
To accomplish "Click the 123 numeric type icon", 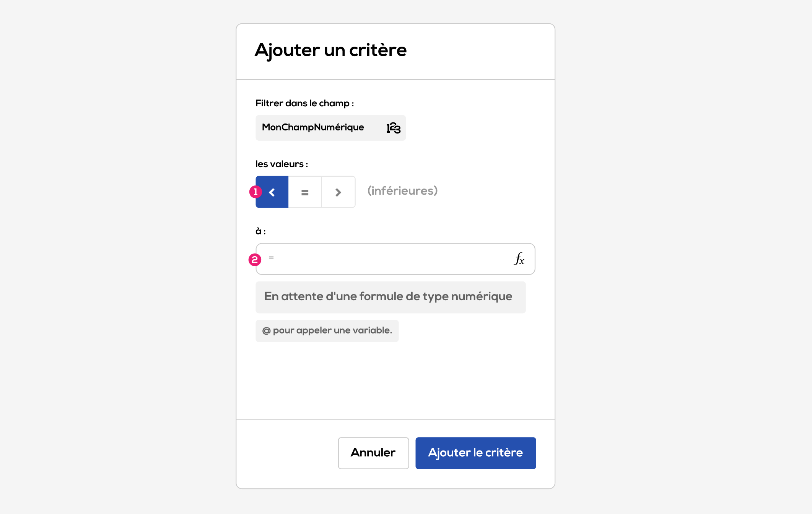I will tap(393, 128).
